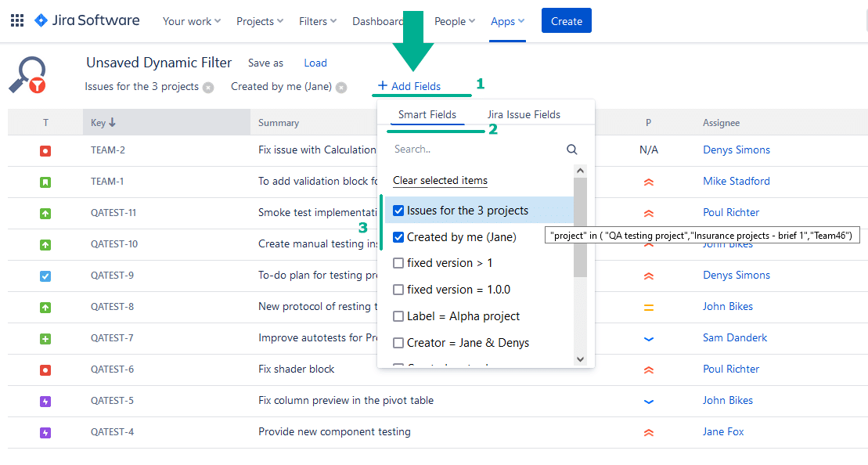Open the People dropdown
Viewport: 868px width, 465px height.
click(x=453, y=21)
